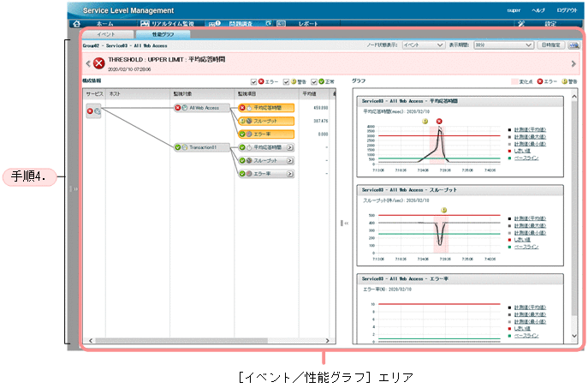The height and width of the screenshot is (388, 588).
Task: Toggle the 正常 filter checkbox
Action: (314, 82)
